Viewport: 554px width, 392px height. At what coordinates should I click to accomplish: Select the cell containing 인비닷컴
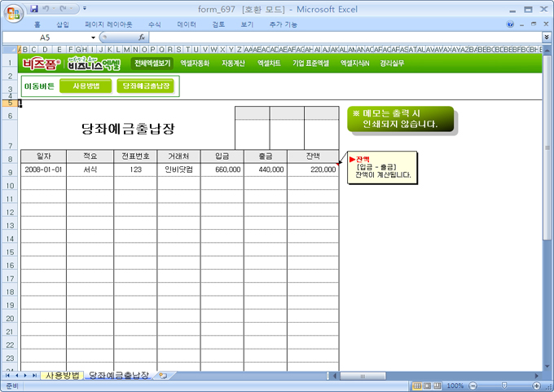[178, 170]
